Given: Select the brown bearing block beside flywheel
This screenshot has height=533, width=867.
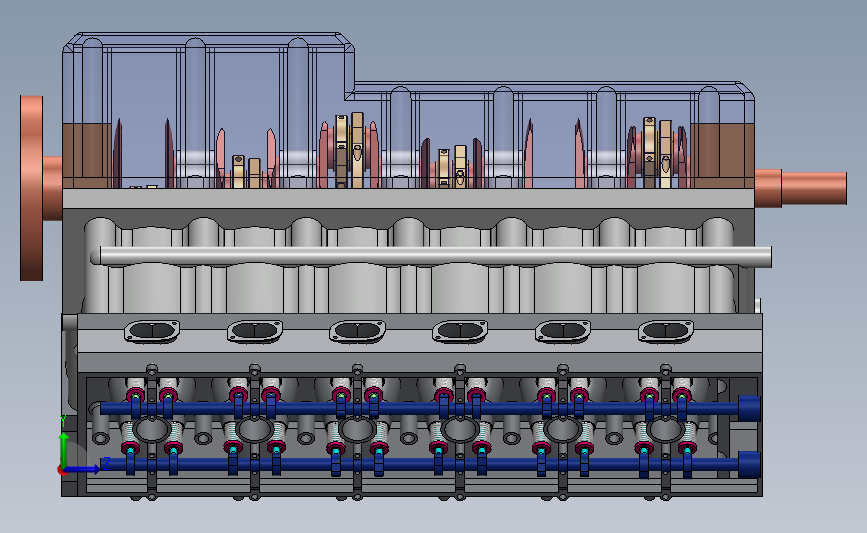Looking at the screenshot, I should [87, 155].
